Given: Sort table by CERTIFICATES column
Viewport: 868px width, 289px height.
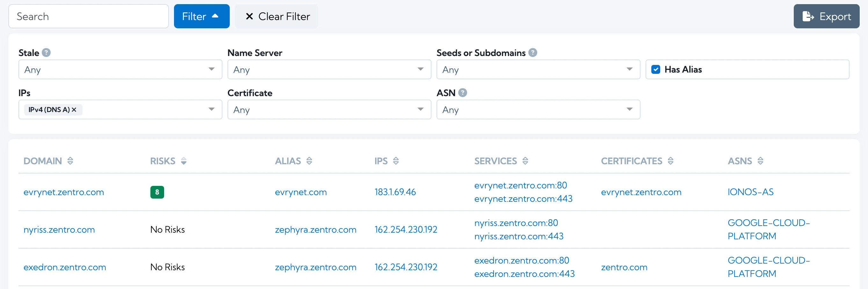Looking at the screenshot, I should 670,161.
